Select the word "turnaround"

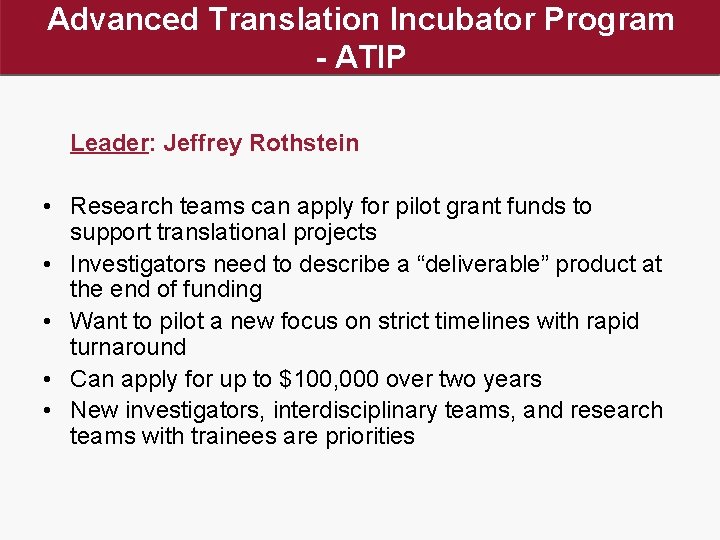(x=128, y=347)
